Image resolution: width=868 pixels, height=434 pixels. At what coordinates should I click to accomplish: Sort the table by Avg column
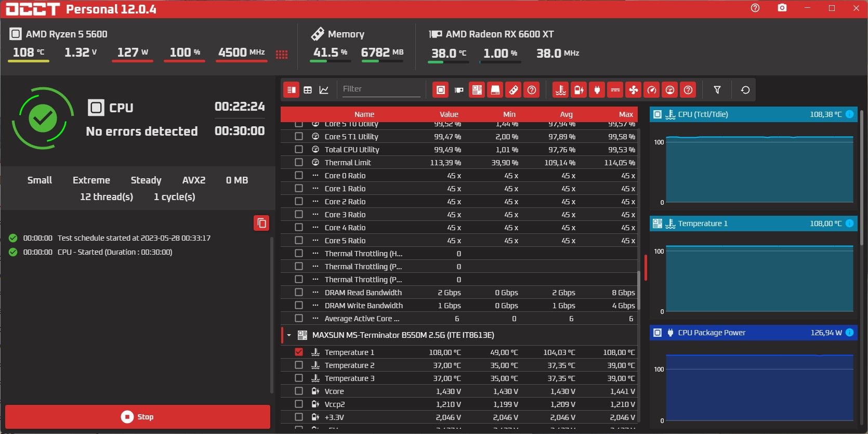(567, 114)
